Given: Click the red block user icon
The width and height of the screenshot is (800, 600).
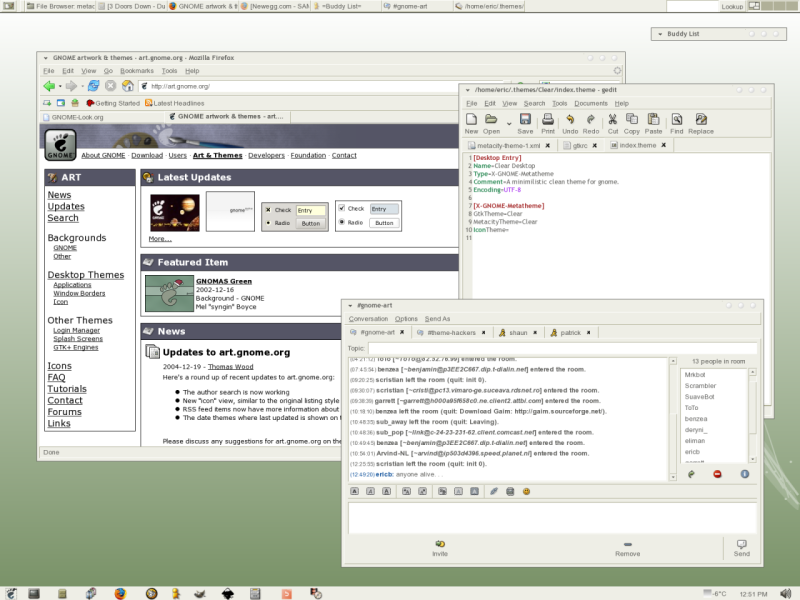Looking at the screenshot, I should point(717,474).
